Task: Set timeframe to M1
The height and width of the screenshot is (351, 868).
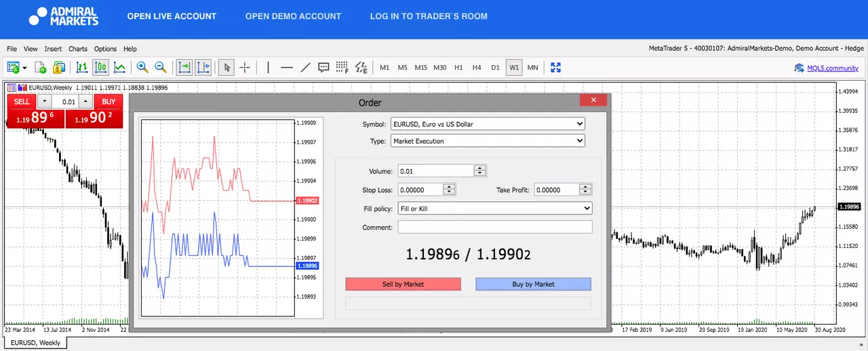Action: point(384,67)
